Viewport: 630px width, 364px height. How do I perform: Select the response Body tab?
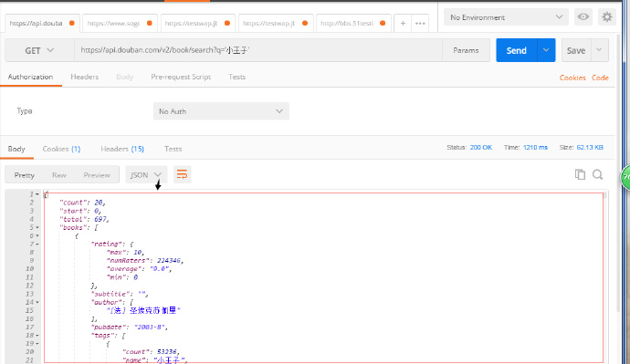[16, 149]
